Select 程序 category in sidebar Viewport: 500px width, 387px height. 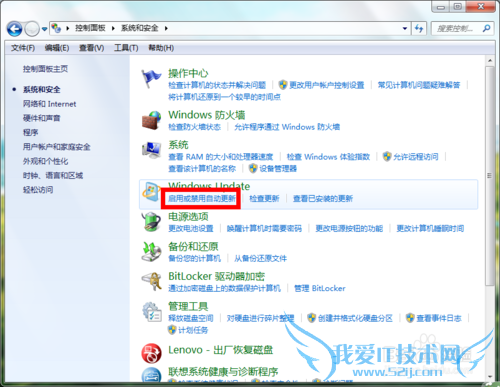(30, 133)
